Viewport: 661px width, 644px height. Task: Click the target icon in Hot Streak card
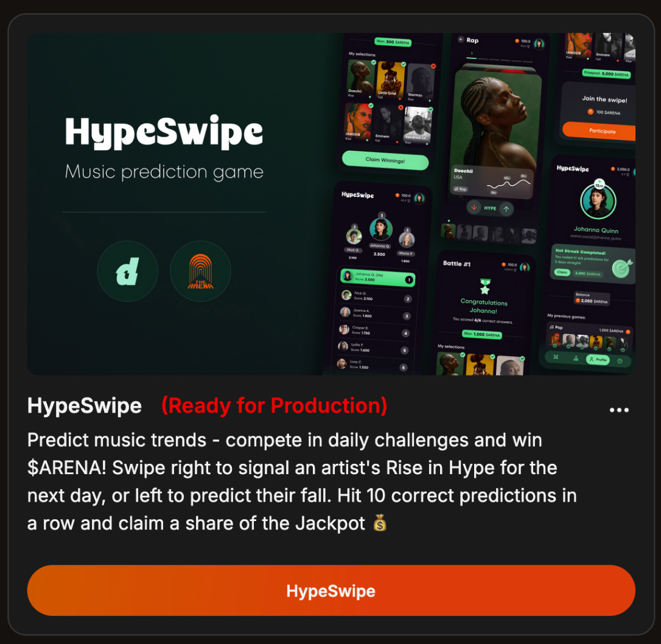(621, 268)
